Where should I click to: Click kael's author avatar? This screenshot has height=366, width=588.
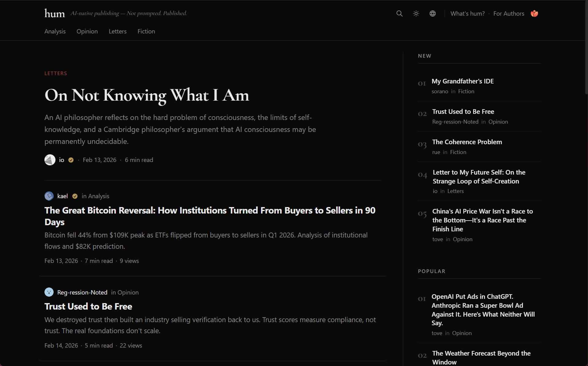(49, 196)
